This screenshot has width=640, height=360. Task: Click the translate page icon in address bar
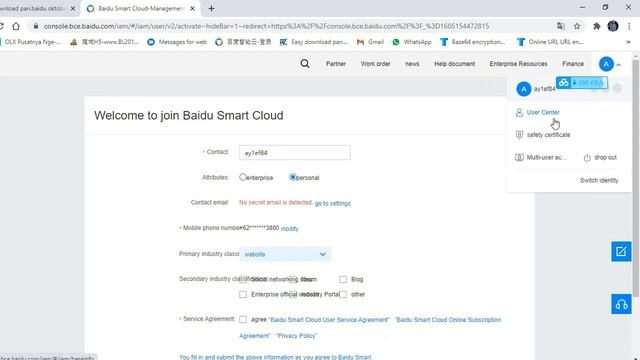pyautogui.click(x=561, y=26)
